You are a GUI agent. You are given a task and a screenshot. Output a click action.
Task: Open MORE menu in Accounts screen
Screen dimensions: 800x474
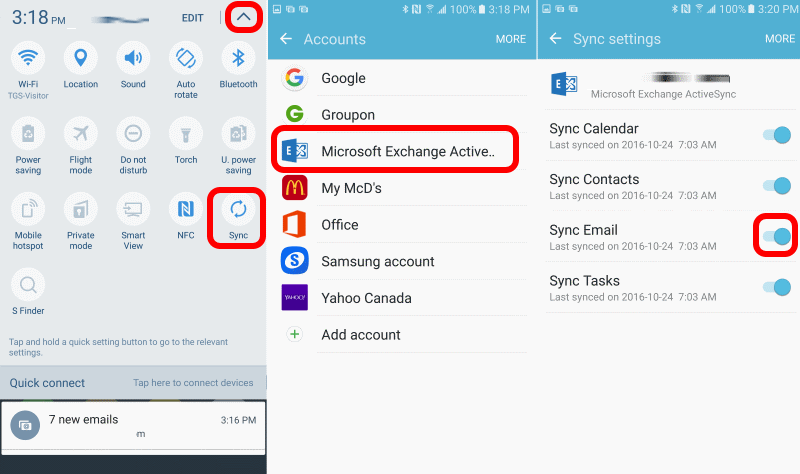coord(511,39)
